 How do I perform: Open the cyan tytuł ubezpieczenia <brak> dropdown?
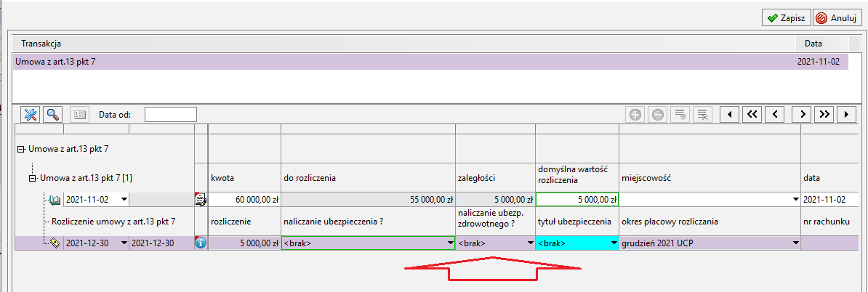click(614, 242)
